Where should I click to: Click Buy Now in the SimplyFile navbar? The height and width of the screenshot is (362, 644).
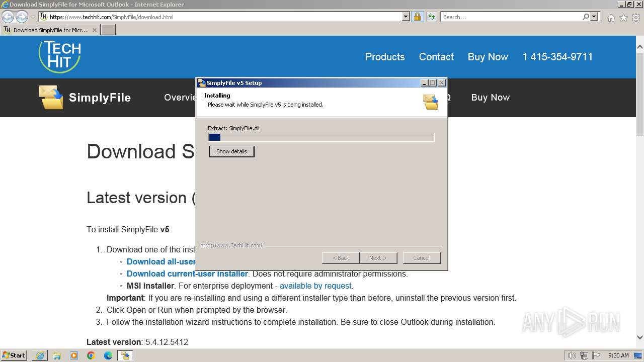tap(490, 98)
